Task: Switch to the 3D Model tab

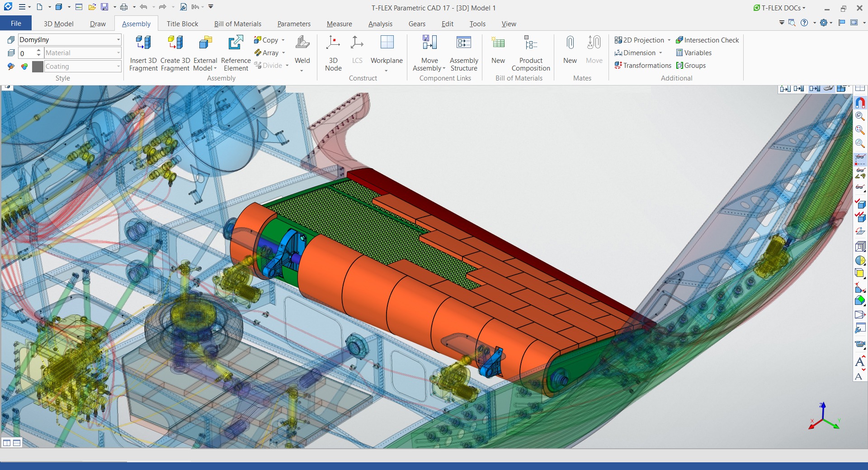Action: pos(58,24)
